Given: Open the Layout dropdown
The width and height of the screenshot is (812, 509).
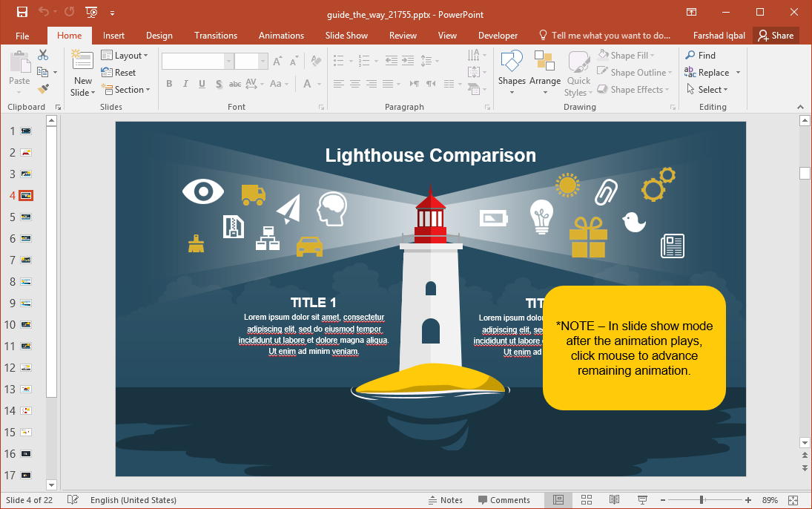Looking at the screenshot, I should [x=126, y=55].
